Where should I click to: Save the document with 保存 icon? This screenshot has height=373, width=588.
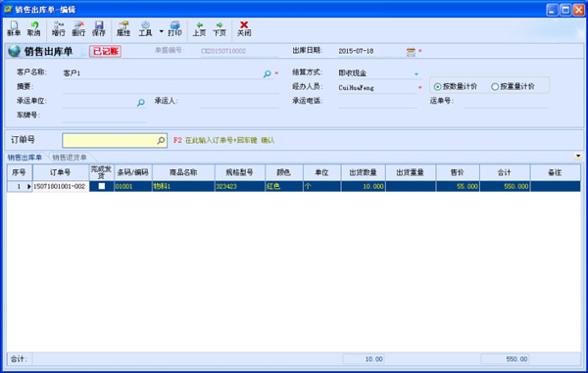(x=99, y=28)
